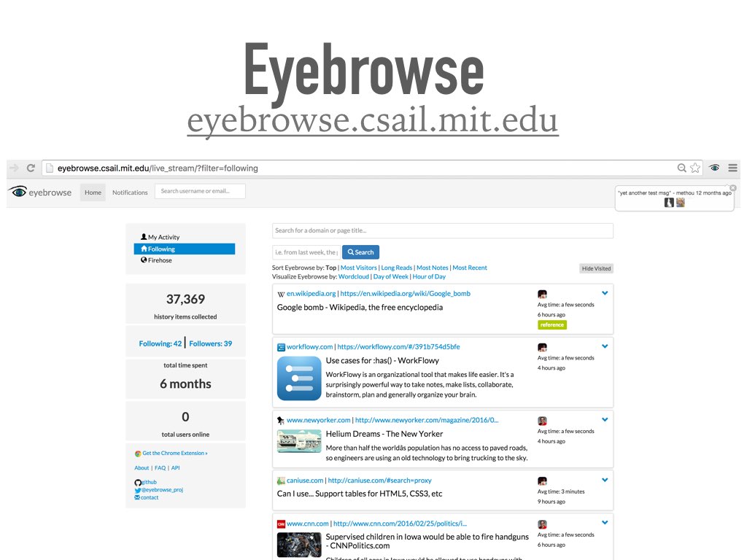The image size is (747, 560).
Task: Expand chevron on Helium Dreams entry
Action: (x=605, y=420)
